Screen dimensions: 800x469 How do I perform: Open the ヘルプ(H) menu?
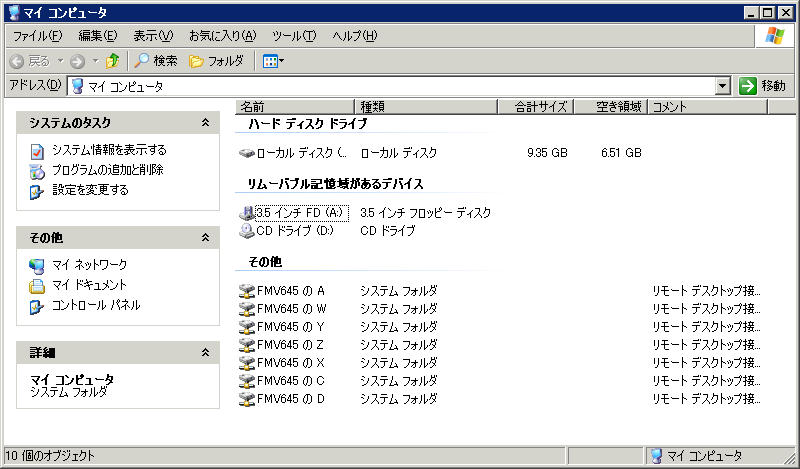[355, 36]
